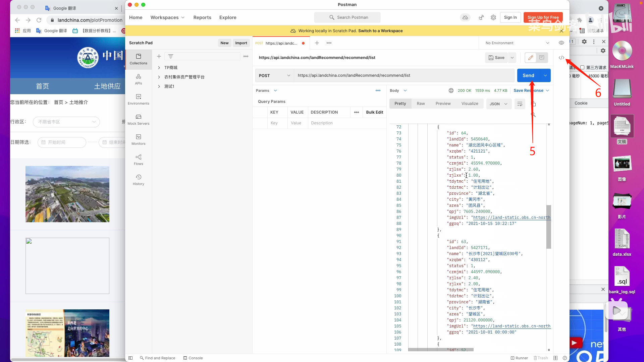
Task: Open Postman settings gear
Action: pyautogui.click(x=493, y=17)
